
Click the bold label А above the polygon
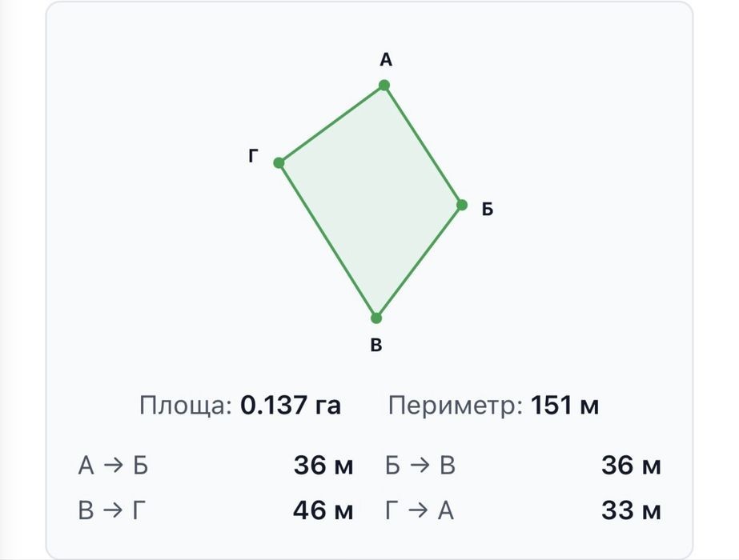[x=386, y=60]
